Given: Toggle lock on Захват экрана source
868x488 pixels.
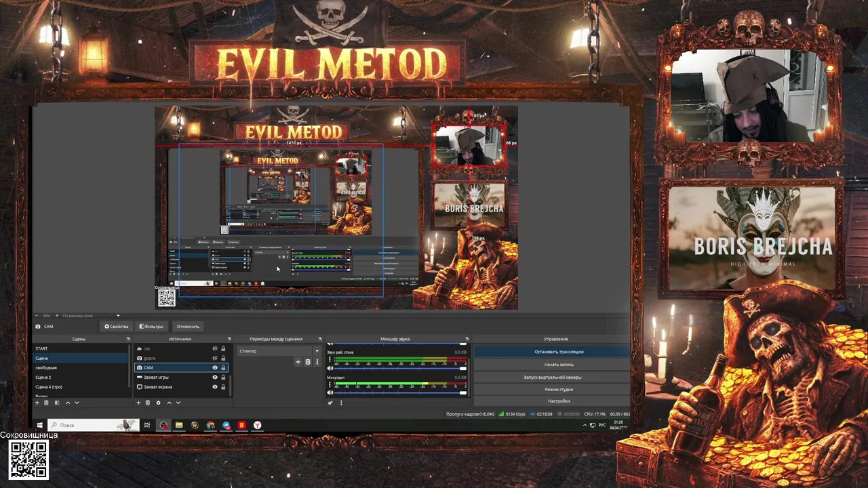Looking at the screenshot, I should point(223,387).
